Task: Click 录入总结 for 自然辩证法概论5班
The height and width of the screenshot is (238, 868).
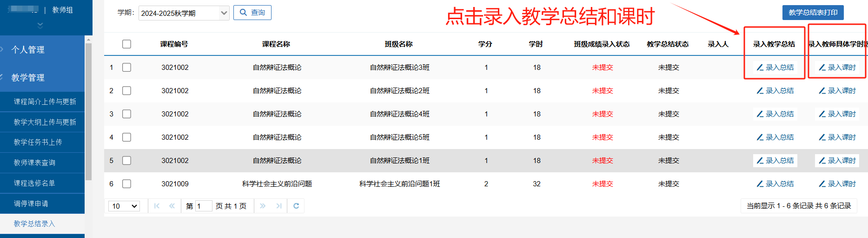Action: tap(775, 137)
